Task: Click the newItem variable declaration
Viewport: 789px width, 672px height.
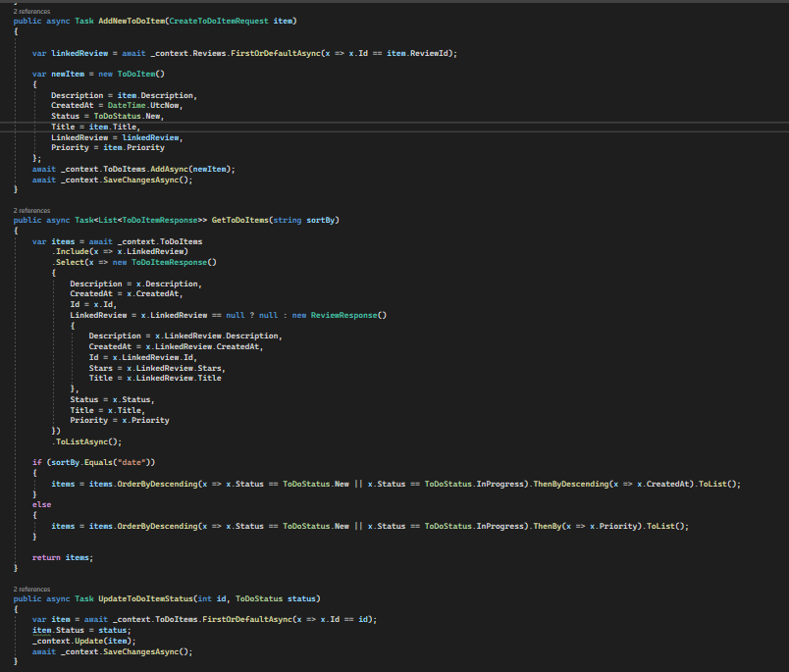Action: [68, 74]
